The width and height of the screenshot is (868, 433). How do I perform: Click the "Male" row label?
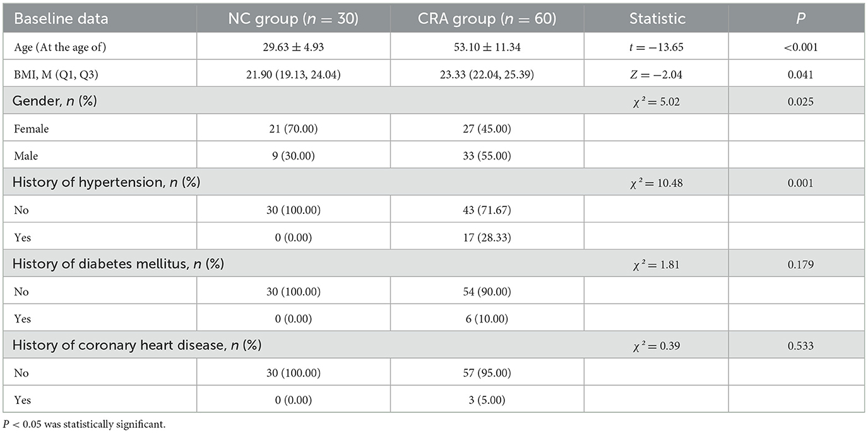click(27, 155)
